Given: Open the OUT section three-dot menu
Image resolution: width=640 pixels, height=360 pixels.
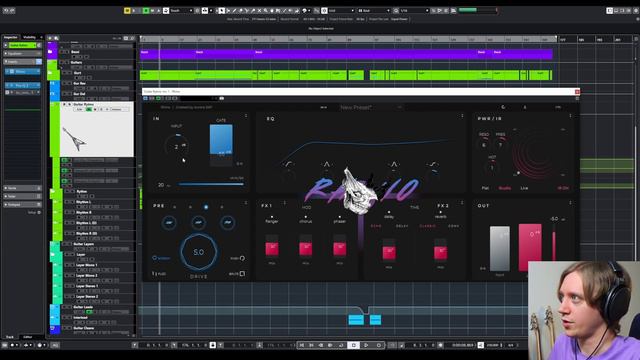Looking at the screenshot, I should (x=570, y=203).
